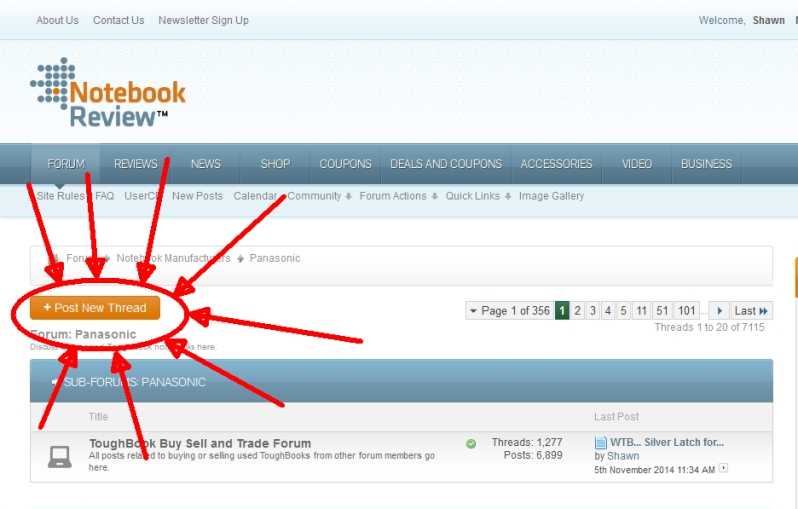Go to next page arrow

click(719, 310)
